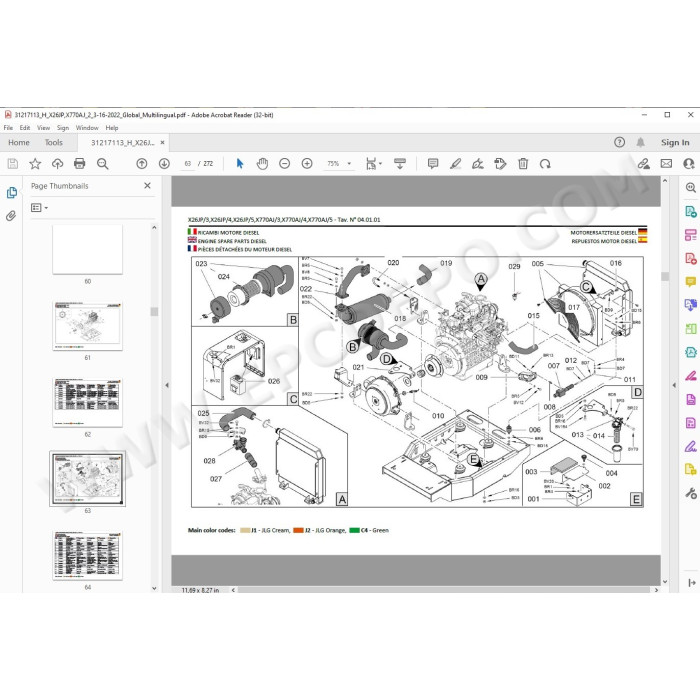Open the Find text magnifier
This screenshot has height=700, width=700.
(x=103, y=164)
